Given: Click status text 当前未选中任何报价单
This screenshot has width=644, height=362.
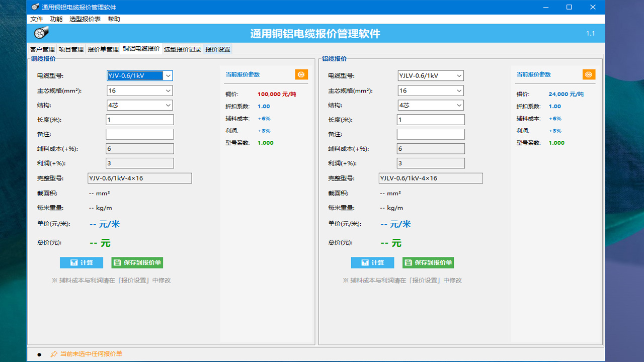Looking at the screenshot, I should (x=91, y=354).
